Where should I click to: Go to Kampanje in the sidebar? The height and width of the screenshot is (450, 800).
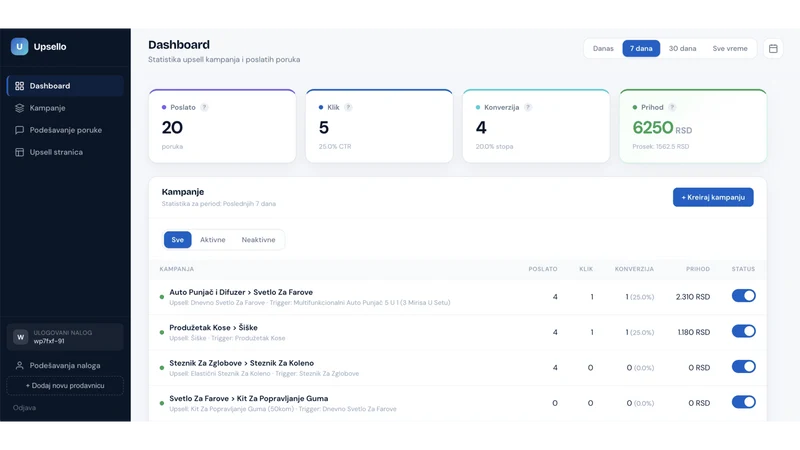click(x=65, y=108)
